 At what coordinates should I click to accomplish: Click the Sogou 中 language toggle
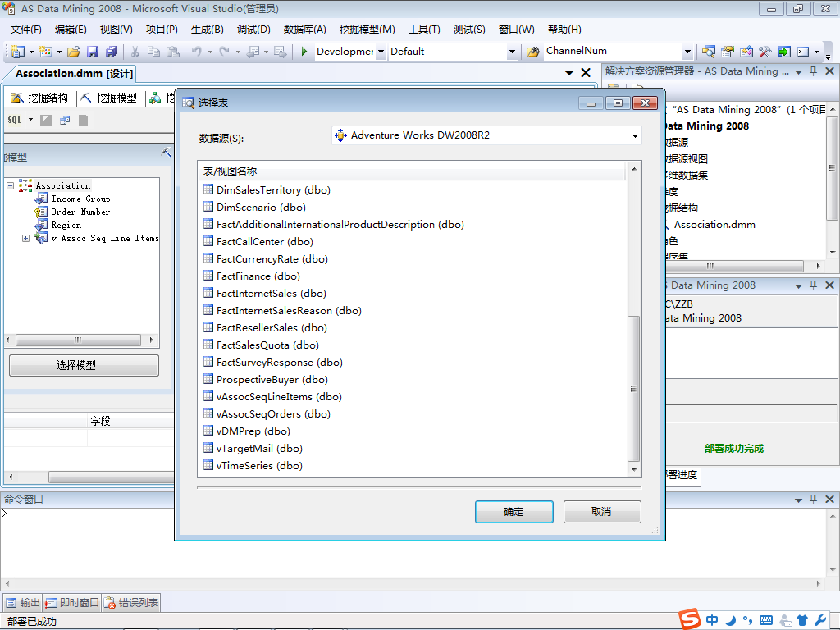click(x=712, y=620)
